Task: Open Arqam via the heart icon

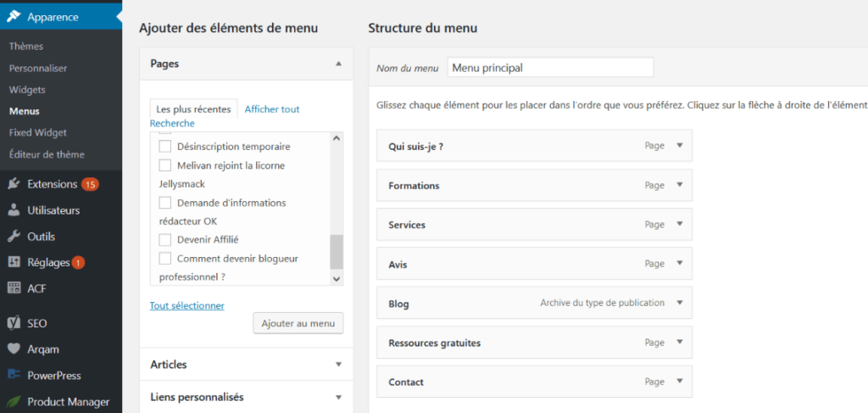Action: 14,349
